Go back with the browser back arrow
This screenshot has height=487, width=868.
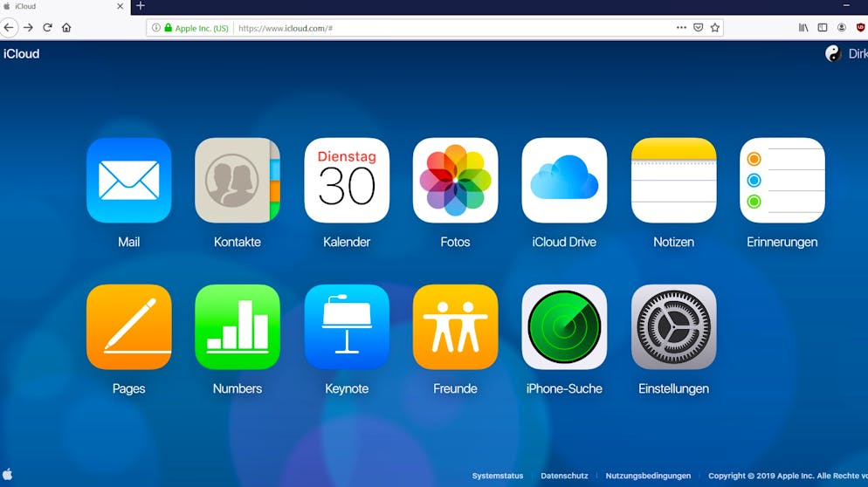pyautogui.click(x=9, y=27)
